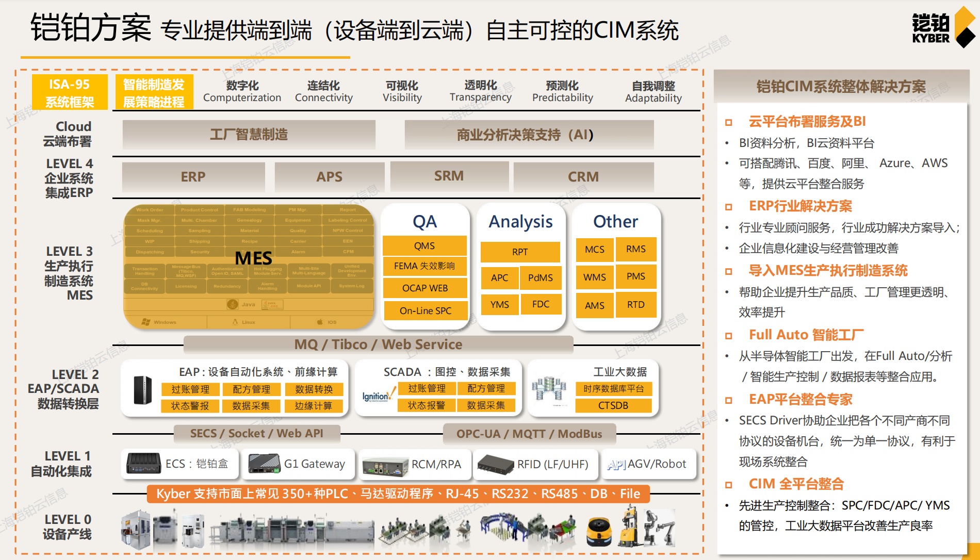Click the square bullet beside CIM 全平台整合

pyautogui.click(x=728, y=485)
